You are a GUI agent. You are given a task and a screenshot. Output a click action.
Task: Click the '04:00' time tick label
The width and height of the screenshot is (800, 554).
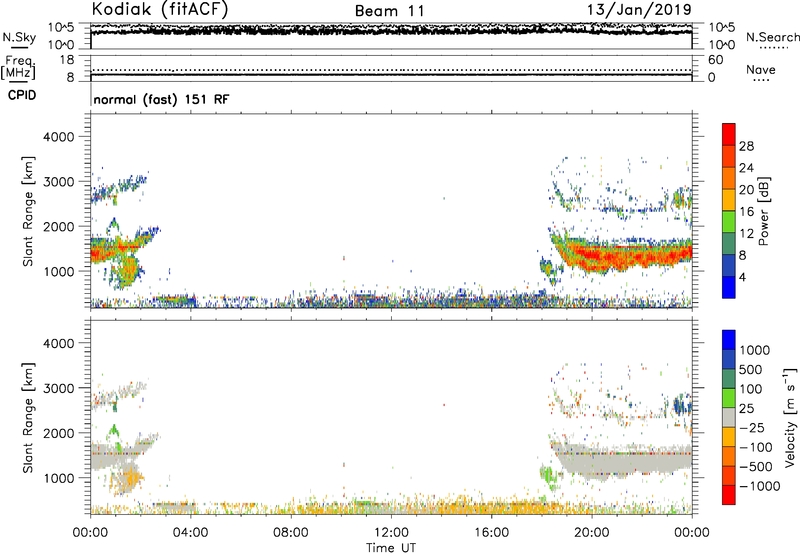pyautogui.click(x=190, y=533)
